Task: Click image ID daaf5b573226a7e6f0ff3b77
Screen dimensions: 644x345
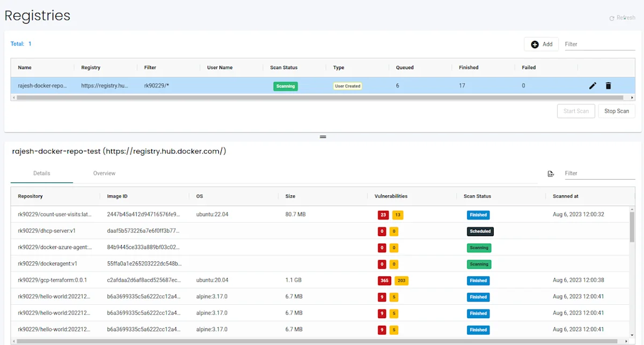Action: 144,231
